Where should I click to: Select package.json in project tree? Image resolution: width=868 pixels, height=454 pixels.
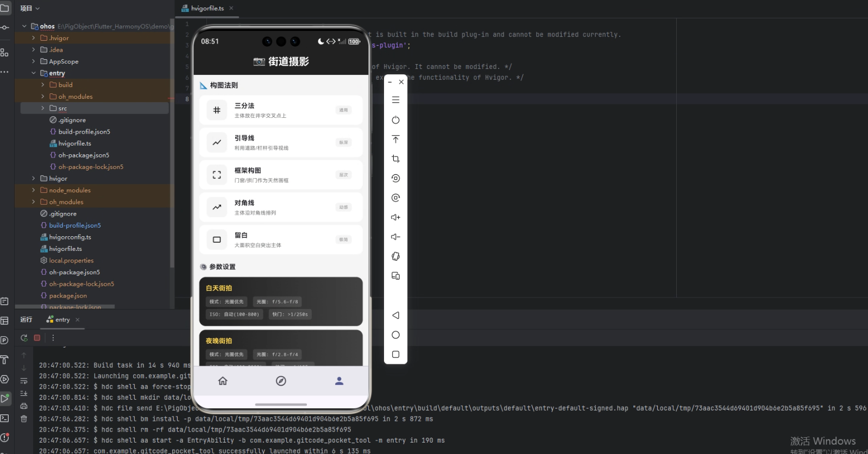tap(68, 296)
